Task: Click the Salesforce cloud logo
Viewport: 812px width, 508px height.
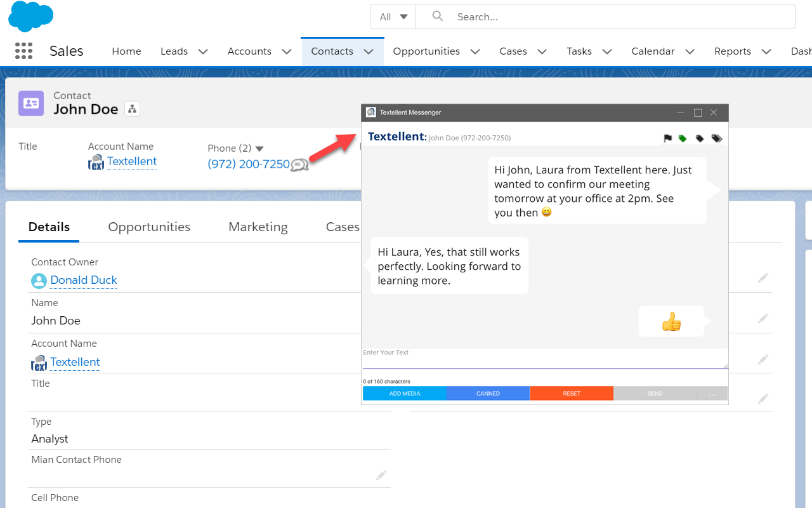Action: click(30, 16)
